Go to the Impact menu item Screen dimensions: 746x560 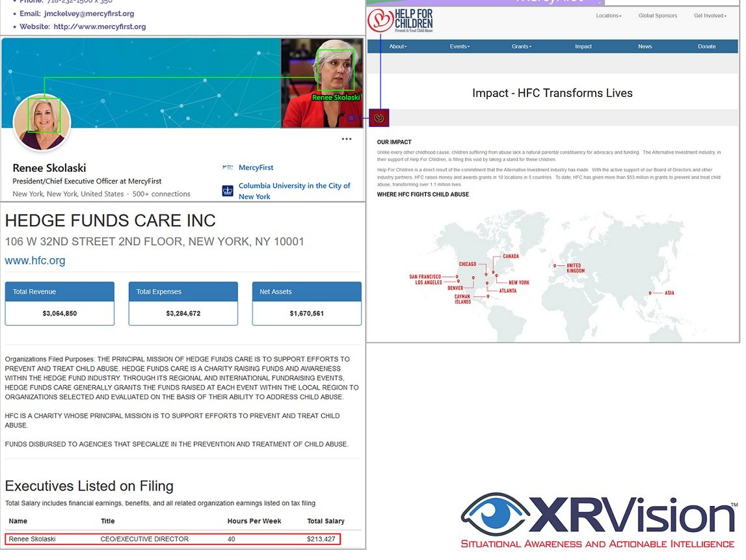point(583,47)
